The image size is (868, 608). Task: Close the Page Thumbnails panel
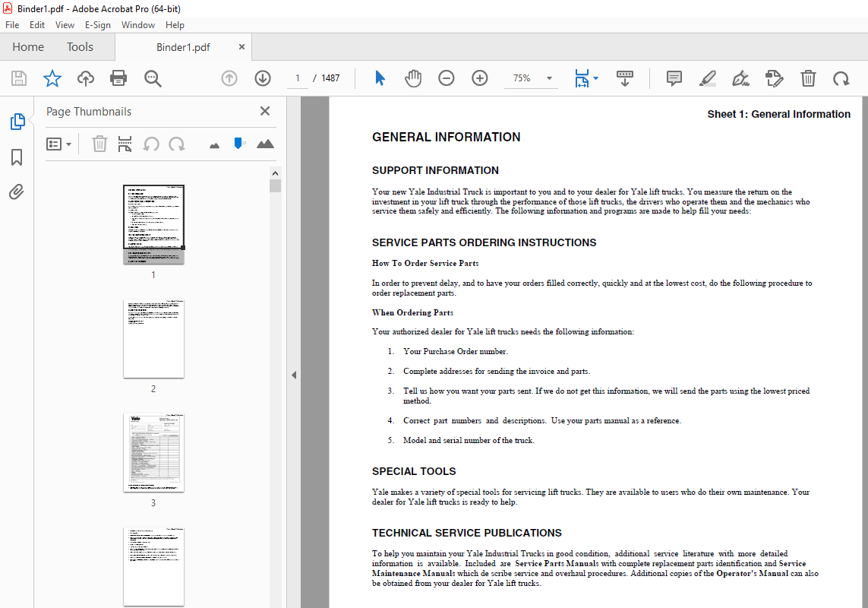coord(265,111)
